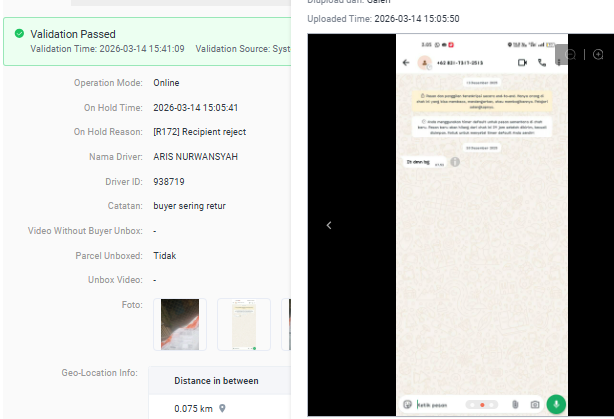614x419 pixels.
Task: Tap the WhatsApp voice call phone icon
Action: 542,63
